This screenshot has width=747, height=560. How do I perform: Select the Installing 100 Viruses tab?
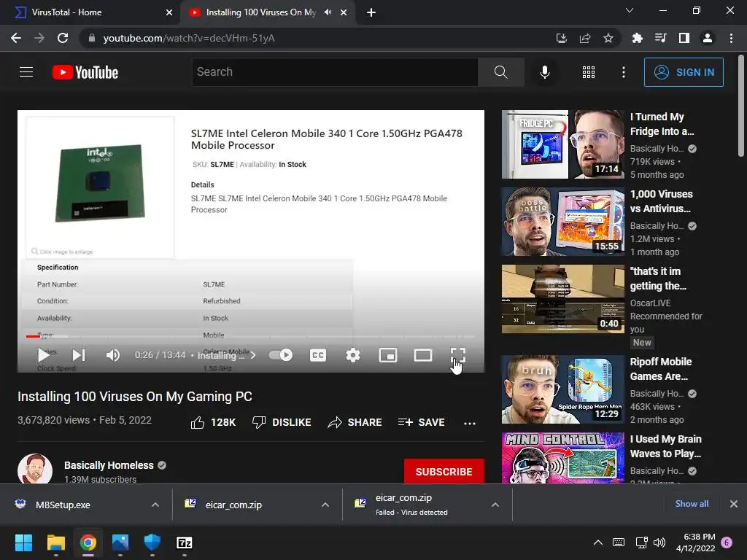260,12
